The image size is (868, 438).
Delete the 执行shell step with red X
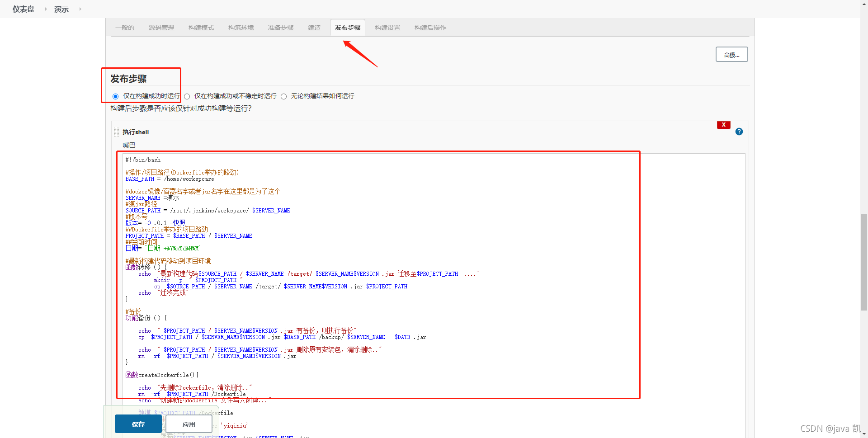724,125
